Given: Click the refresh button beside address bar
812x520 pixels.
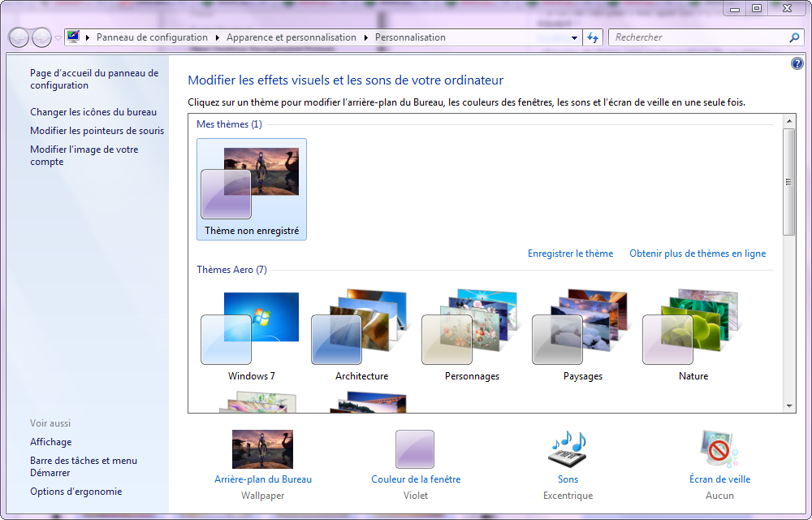Looking at the screenshot, I should click(593, 38).
